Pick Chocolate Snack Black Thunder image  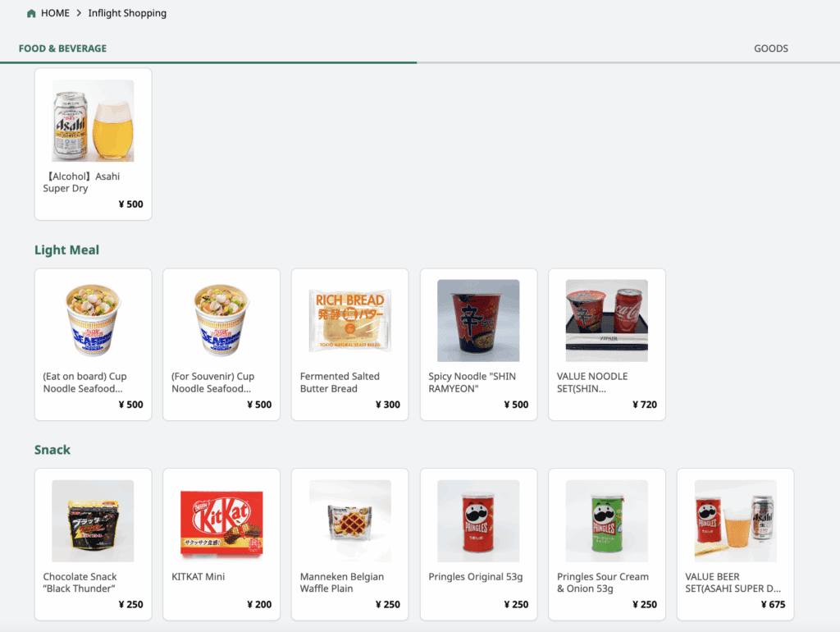[x=93, y=520]
